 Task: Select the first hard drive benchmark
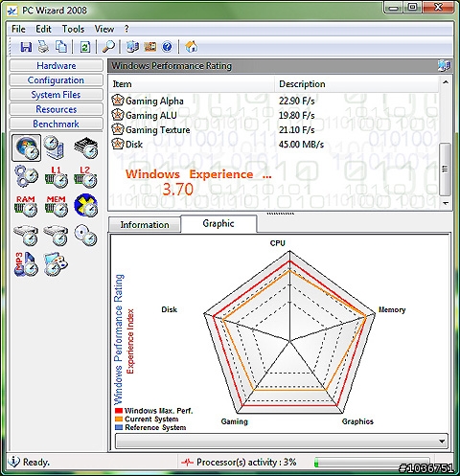coord(26,236)
